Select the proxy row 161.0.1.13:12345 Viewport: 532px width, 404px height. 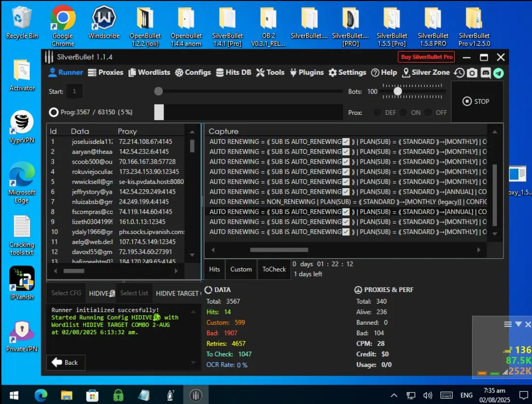pos(116,222)
